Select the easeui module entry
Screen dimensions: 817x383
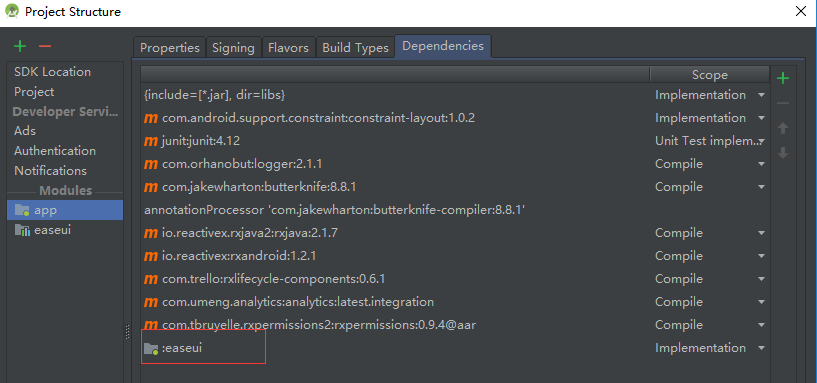(x=65, y=230)
